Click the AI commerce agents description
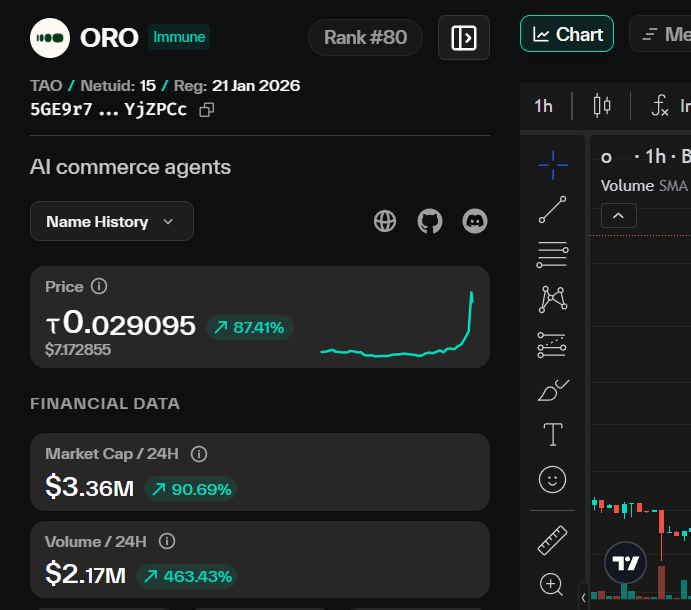Screen dimensions: 691x610 point(130,167)
